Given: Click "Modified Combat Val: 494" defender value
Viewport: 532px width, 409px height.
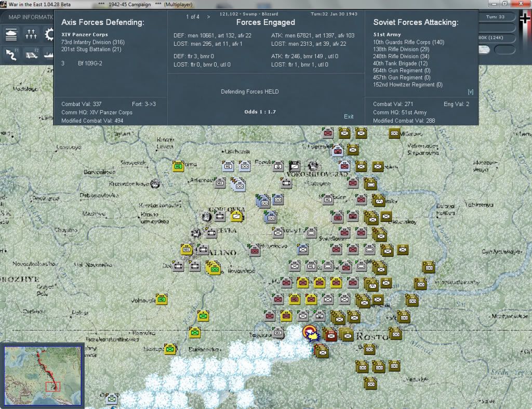Looking at the screenshot, I should tap(92, 121).
